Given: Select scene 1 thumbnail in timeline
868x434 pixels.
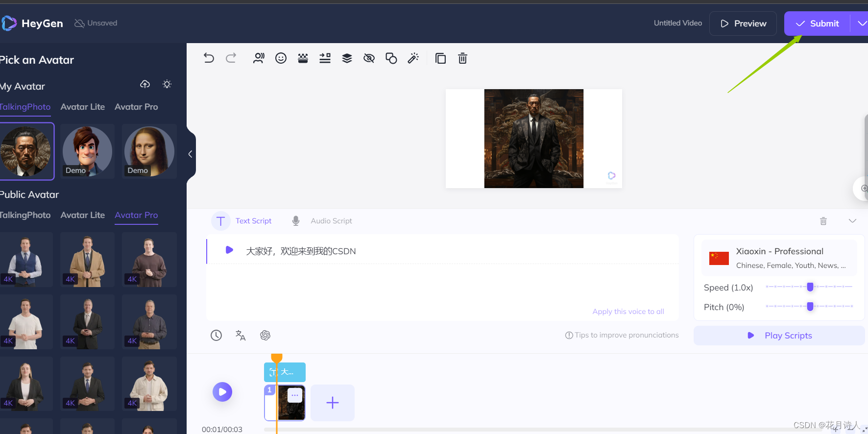Looking at the screenshot, I should (285, 403).
